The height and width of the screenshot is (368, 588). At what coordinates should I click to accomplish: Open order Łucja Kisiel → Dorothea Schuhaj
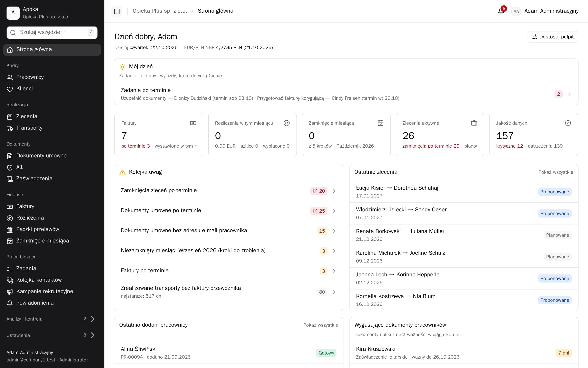coord(464,192)
